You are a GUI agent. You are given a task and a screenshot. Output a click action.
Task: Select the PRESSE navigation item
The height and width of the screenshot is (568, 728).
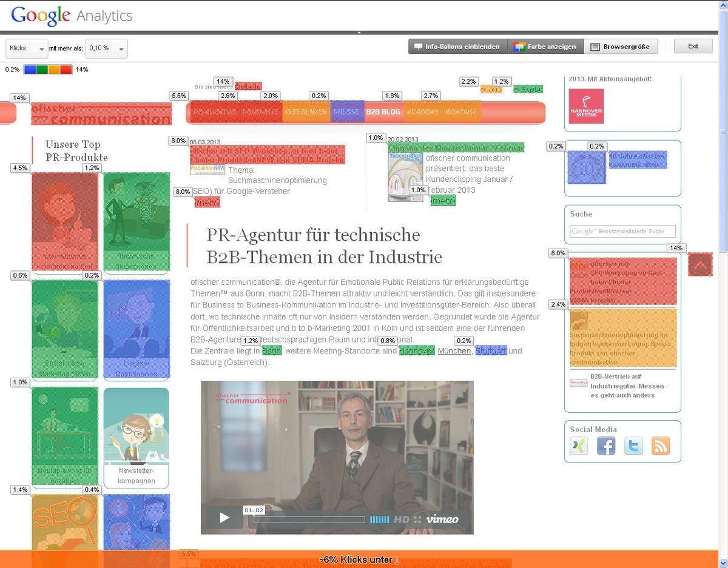pos(346,112)
